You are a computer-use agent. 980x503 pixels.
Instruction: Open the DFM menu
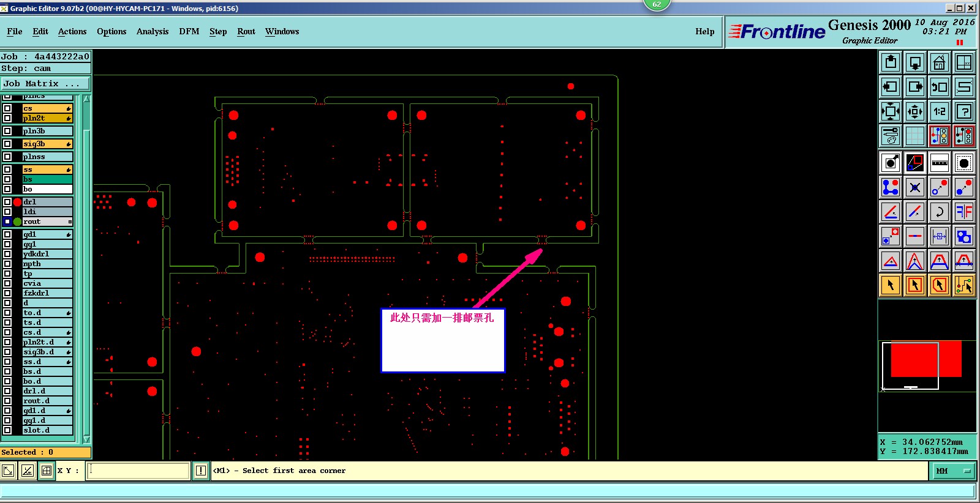tap(189, 31)
